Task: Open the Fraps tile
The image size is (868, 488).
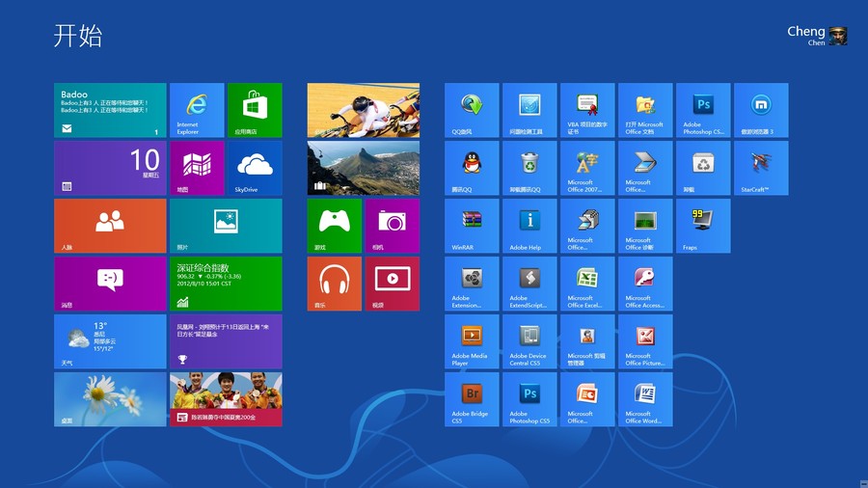Action: coord(703,226)
